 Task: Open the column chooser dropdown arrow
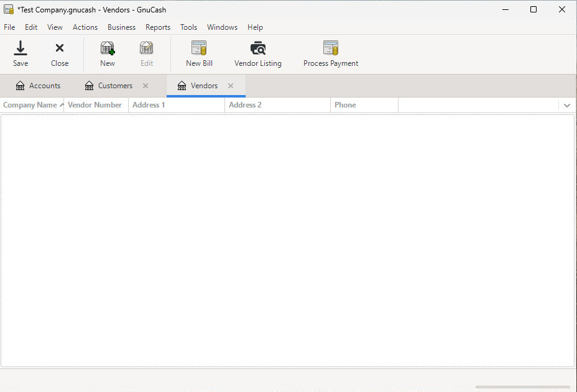[x=566, y=106]
